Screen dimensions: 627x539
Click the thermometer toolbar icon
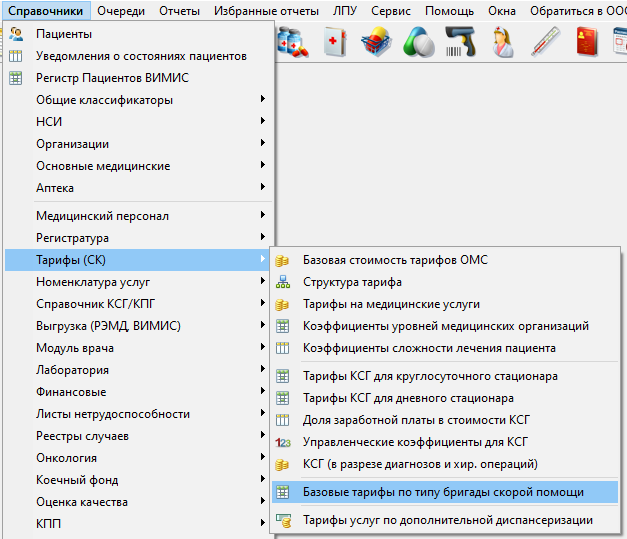(x=545, y=42)
